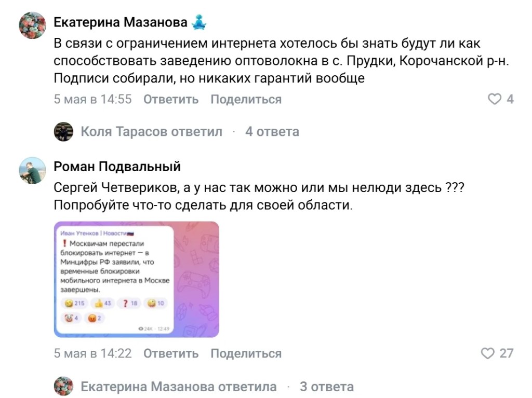Reply to Roman Podvalny's comment via Ответить

pos(170,353)
